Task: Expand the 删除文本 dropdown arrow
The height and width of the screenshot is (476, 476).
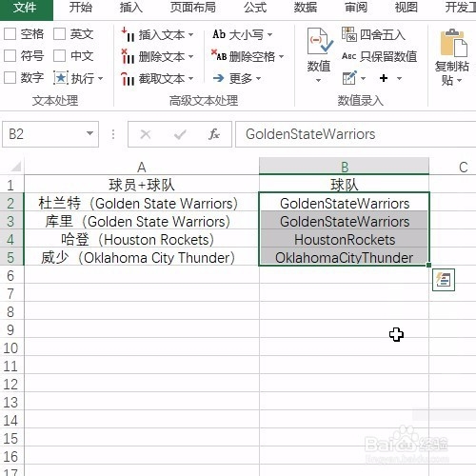Action: coord(190,57)
